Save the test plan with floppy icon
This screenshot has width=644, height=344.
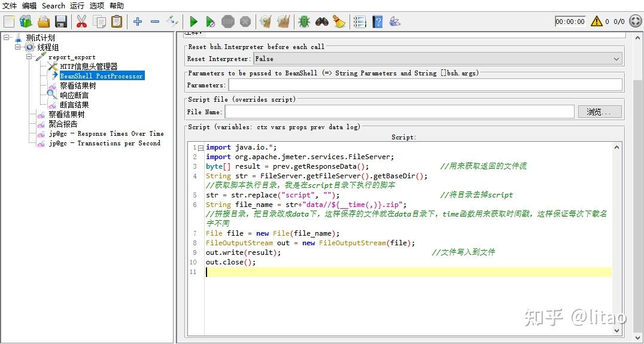point(61,22)
